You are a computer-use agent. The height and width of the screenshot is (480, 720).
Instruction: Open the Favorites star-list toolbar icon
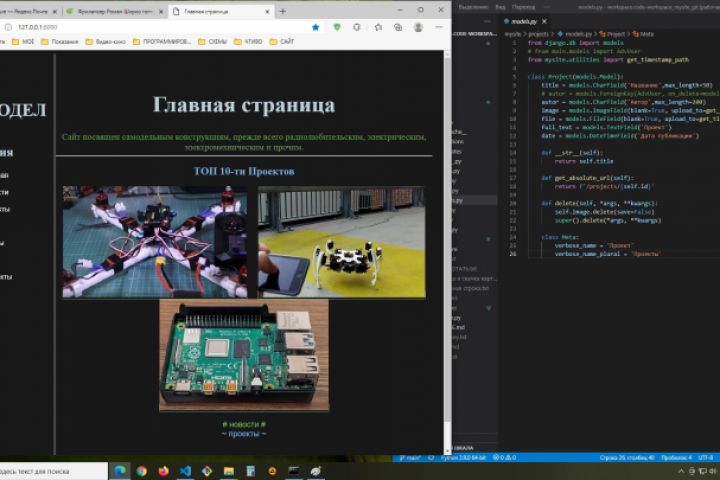pyautogui.click(x=378, y=27)
